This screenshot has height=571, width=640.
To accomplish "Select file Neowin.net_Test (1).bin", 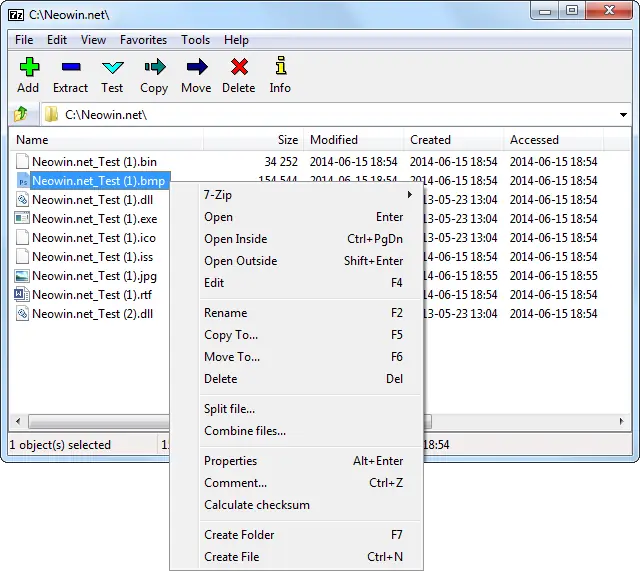I will pyautogui.click(x=94, y=162).
